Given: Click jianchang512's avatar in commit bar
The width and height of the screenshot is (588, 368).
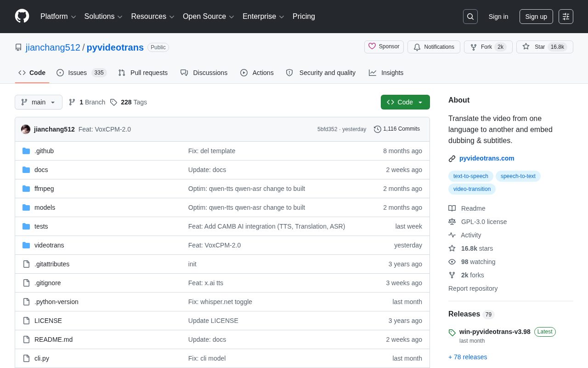Looking at the screenshot, I should point(26,129).
